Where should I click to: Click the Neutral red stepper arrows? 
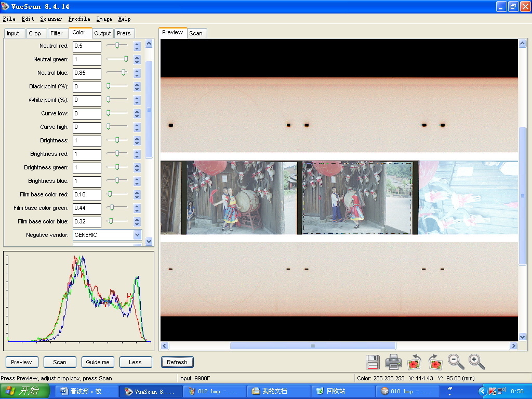(137, 46)
